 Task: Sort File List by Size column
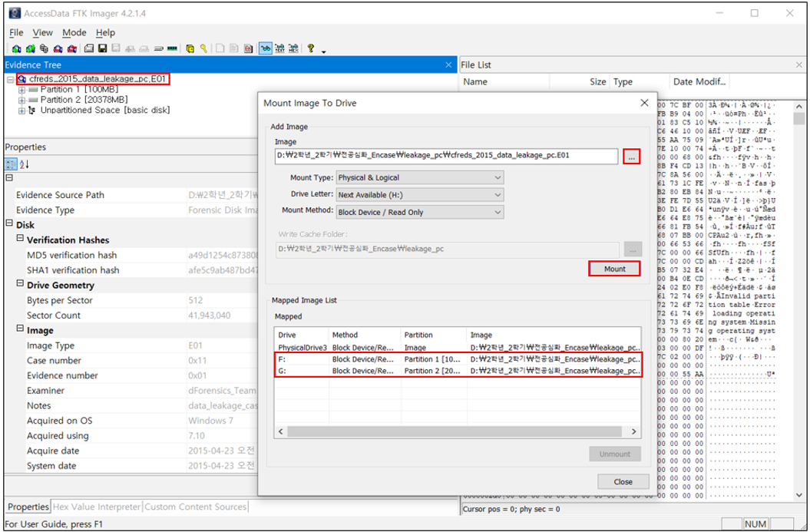coord(580,81)
